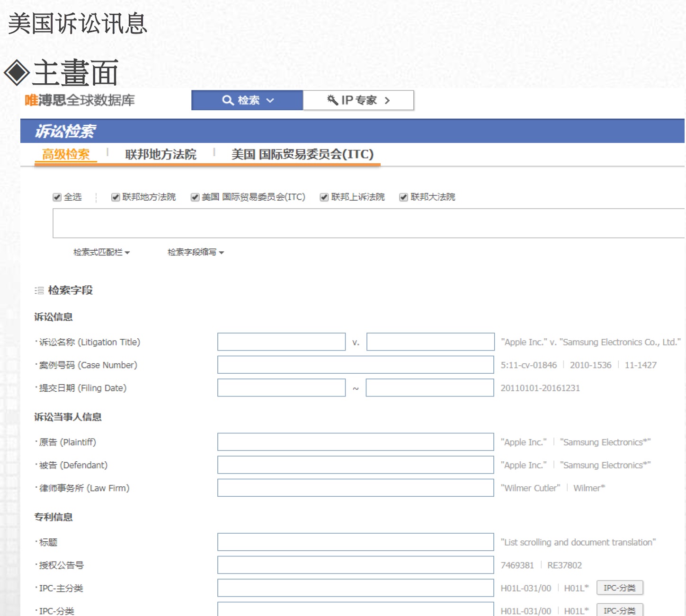
Task: Toggle the 联邦地方法院 checkbox
Action: point(116,197)
